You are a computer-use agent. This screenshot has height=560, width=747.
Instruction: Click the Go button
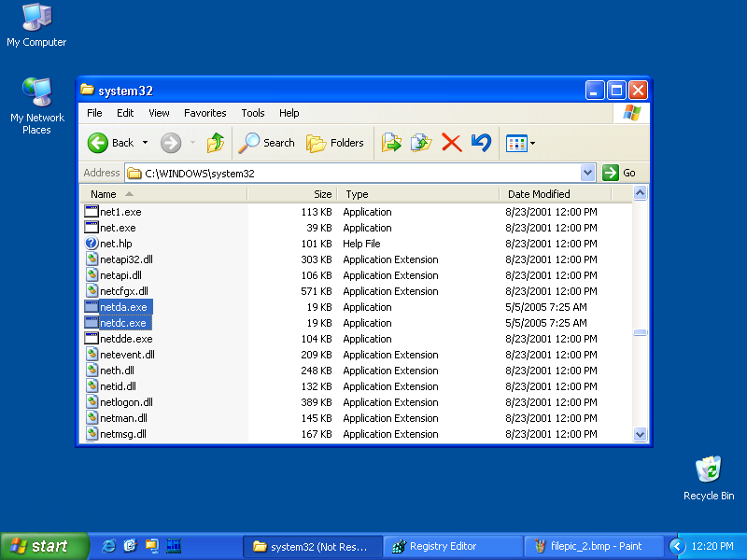coord(619,173)
